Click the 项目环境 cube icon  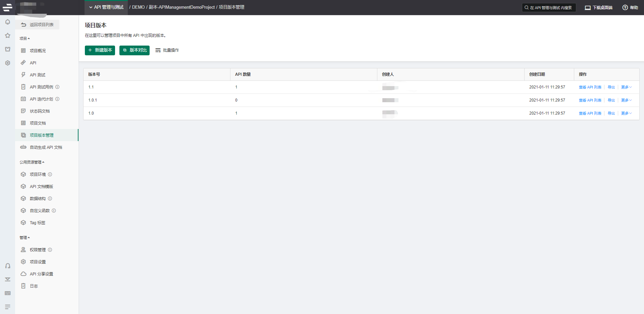[x=23, y=174]
